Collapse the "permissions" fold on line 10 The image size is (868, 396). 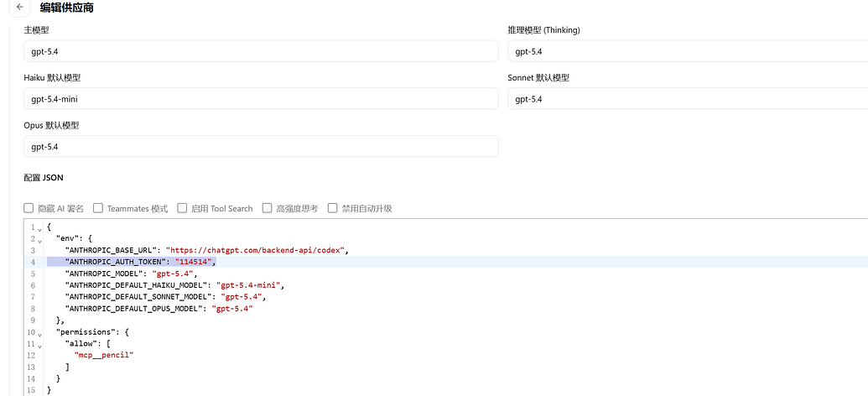(x=39, y=333)
